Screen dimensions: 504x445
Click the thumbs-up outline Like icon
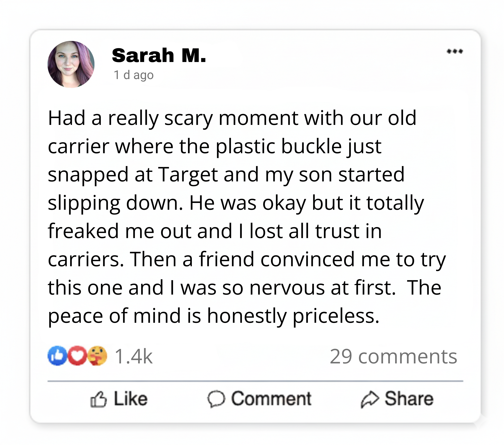98,399
